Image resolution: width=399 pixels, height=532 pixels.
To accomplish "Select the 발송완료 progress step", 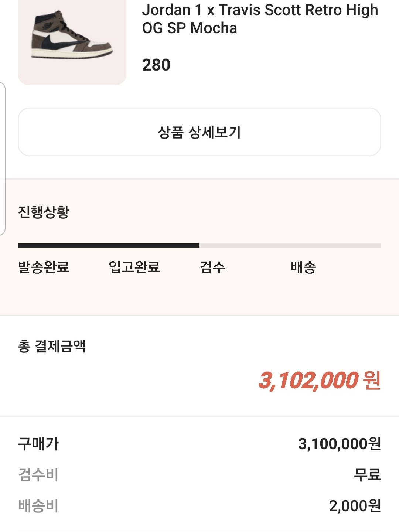I will coord(44,267).
